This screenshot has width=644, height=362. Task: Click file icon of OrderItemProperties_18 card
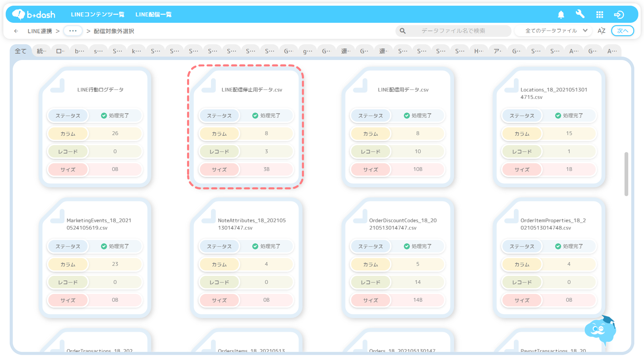(512, 216)
